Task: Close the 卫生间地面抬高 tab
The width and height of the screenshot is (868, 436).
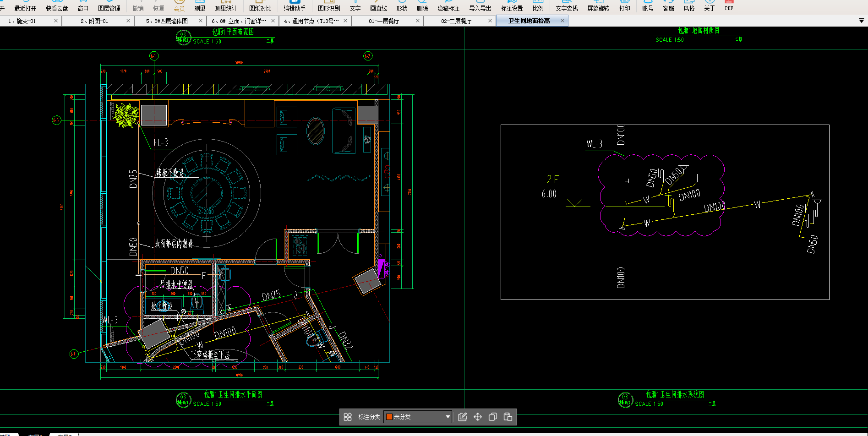Action: pos(562,21)
